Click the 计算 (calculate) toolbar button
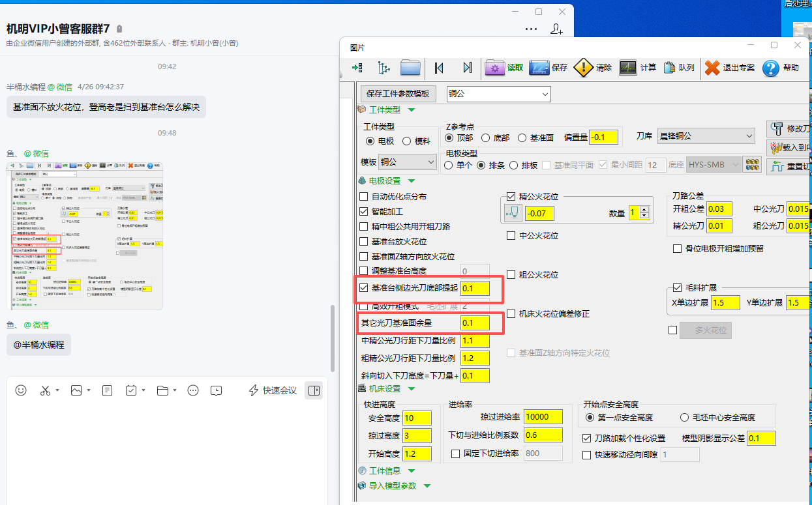Viewport: 812px width, 505px height. 638,68
